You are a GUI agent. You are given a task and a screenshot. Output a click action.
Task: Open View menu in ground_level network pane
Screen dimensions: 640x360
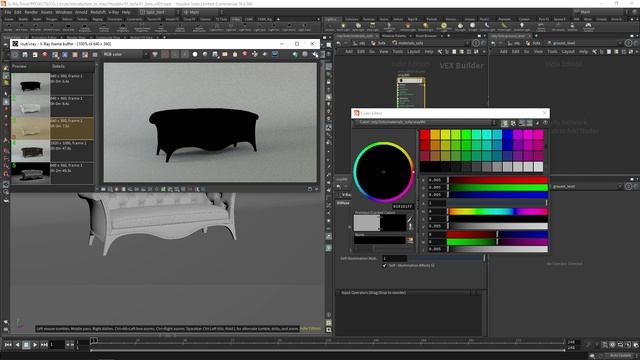(539, 52)
